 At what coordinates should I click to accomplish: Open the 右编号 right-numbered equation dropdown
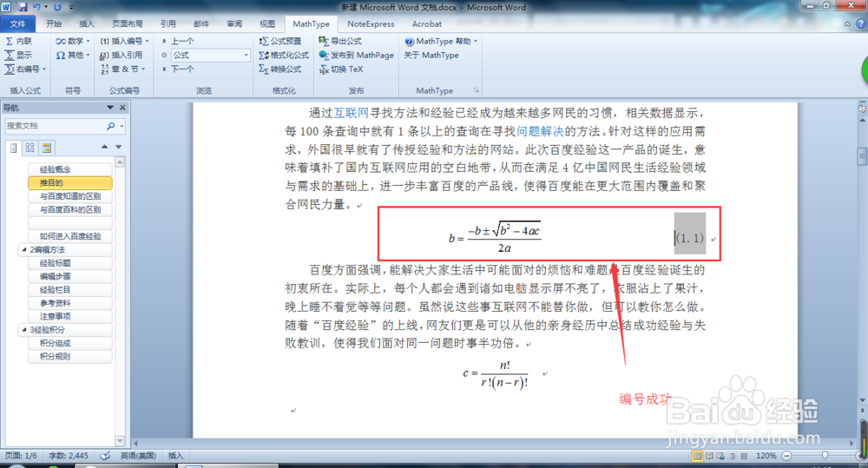click(x=25, y=69)
